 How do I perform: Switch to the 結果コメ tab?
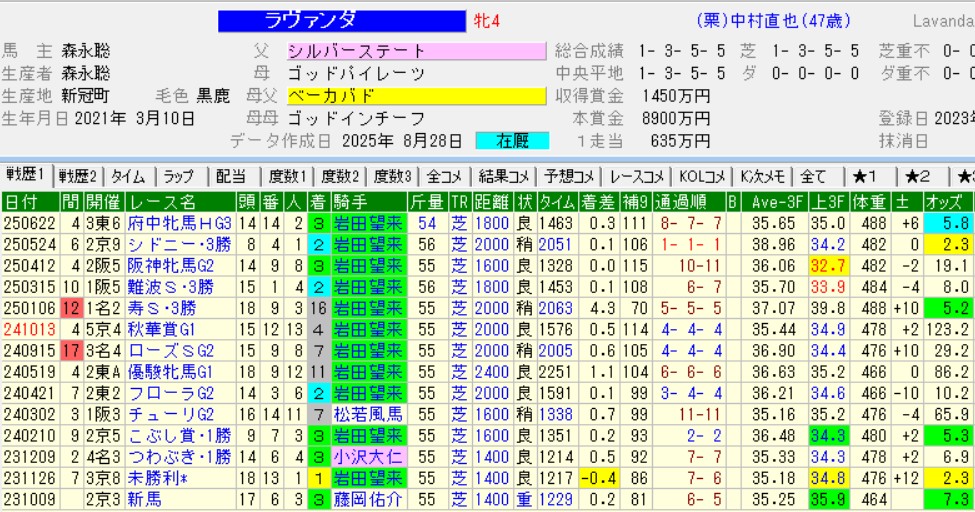(x=503, y=177)
